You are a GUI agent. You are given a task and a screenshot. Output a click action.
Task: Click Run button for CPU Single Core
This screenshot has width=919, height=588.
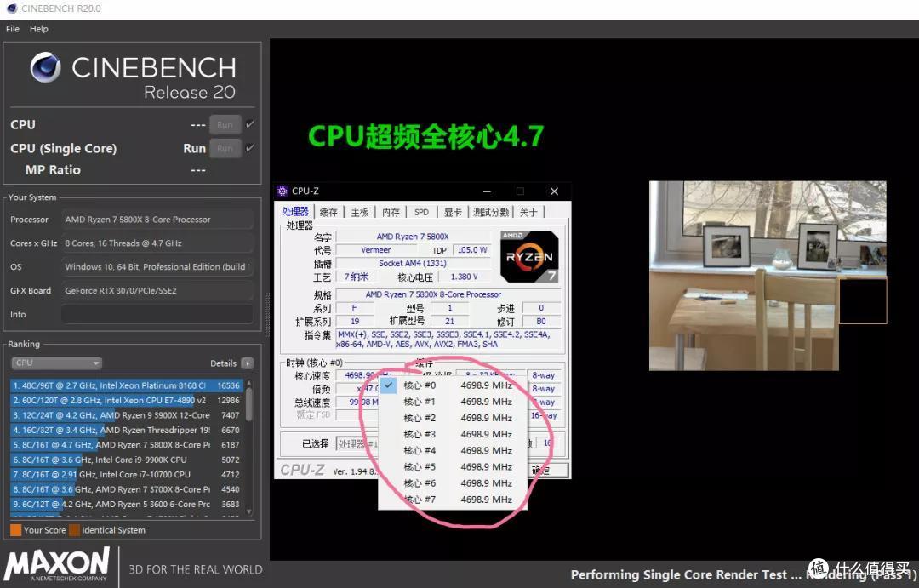(225, 148)
